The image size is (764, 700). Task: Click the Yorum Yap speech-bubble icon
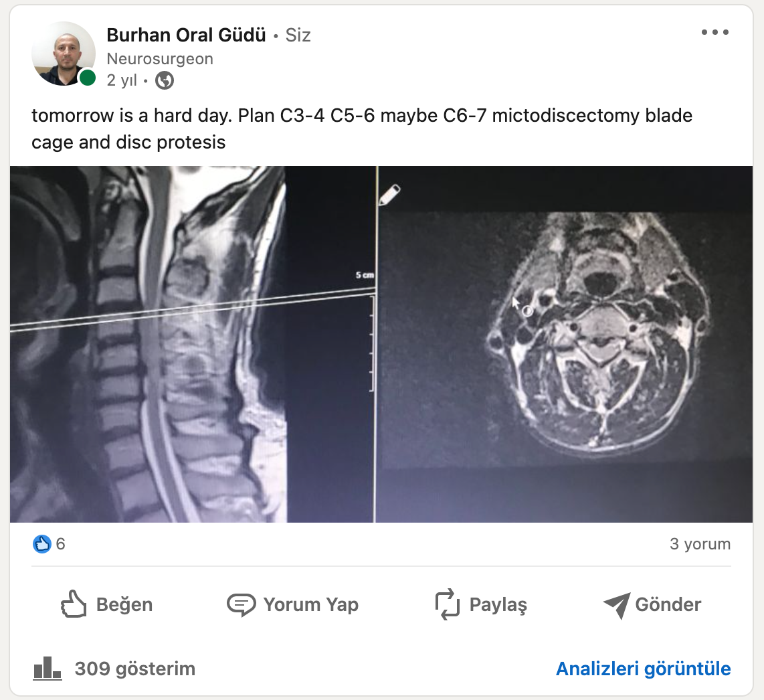pos(242,605)
